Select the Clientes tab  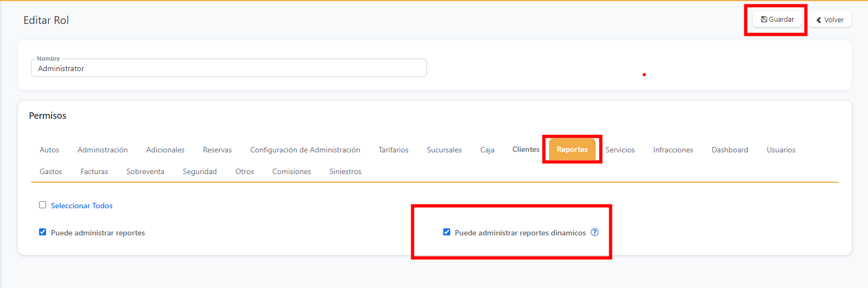pos(526,149)
